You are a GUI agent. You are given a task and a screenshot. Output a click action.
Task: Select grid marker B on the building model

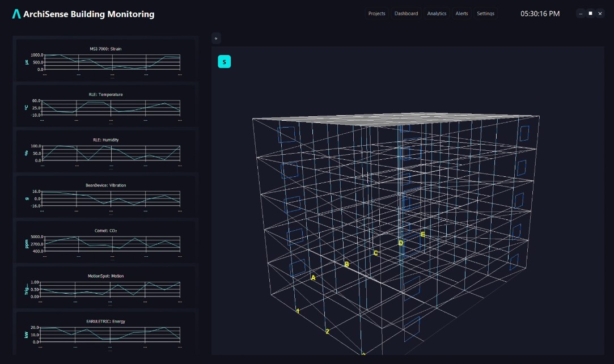tap(346, 264)
